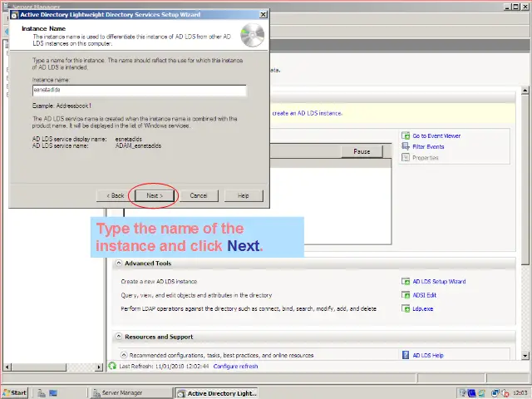532x399 pixels.
Task: Click the Back button in wizard
Action: [115, 196]
